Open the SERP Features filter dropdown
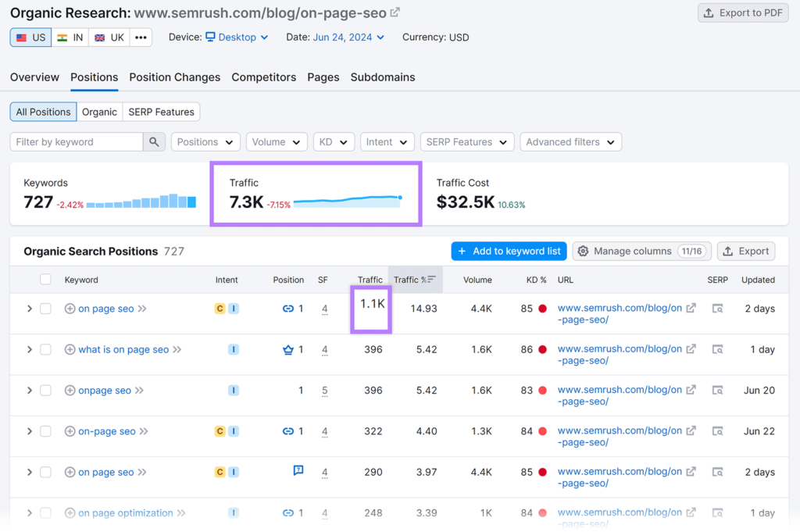This screenshot has width=800, height=532. pyautogui.click(x=467, y=142)
